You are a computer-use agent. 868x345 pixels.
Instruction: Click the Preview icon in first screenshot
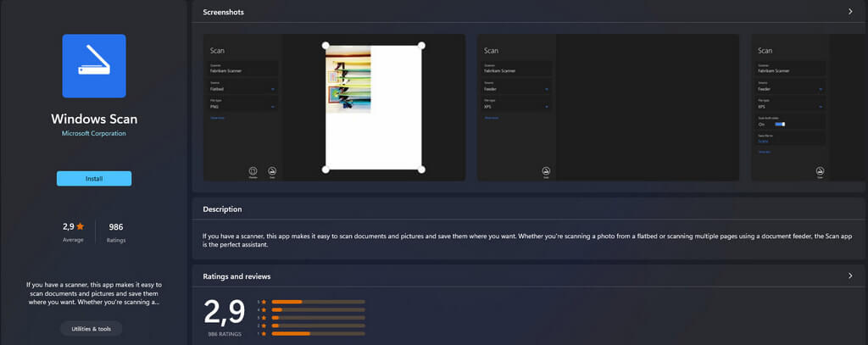[x=253, y=171]
